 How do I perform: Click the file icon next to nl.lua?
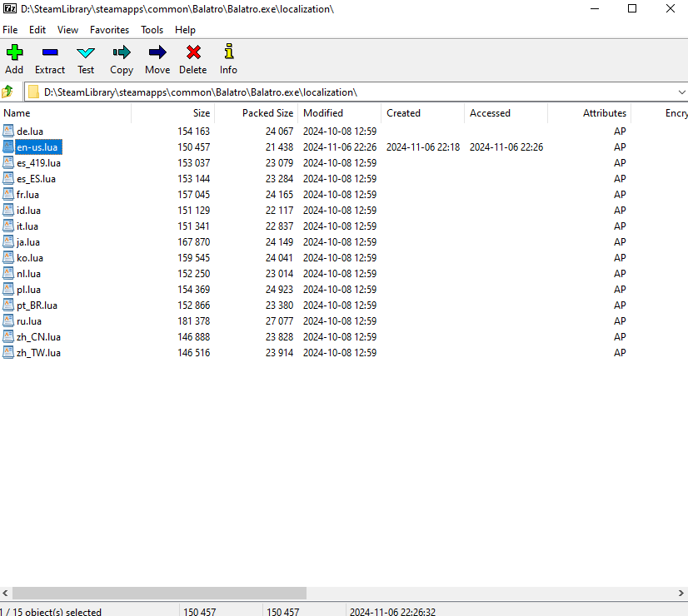(7, 273)
